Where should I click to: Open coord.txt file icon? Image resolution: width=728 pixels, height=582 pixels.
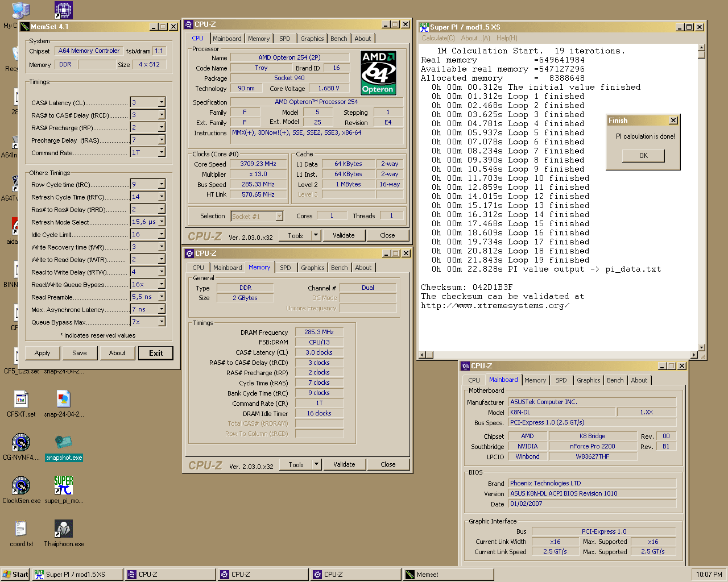(21, 529)
